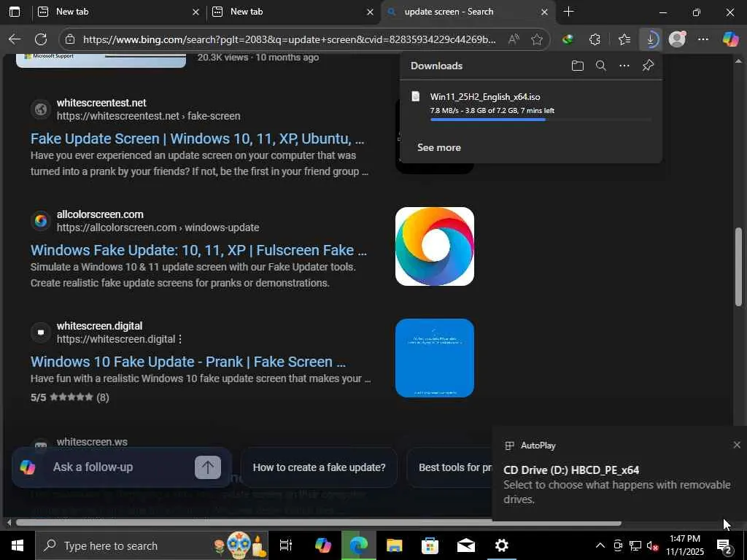Open the 1:47 PM clock in taskbar
The image size is (747, 560).
point(684,545)
